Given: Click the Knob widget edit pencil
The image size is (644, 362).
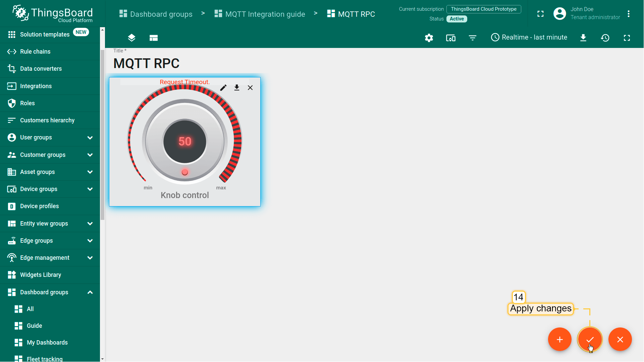Looking at the screenshot, I should [x=223, y=88].
